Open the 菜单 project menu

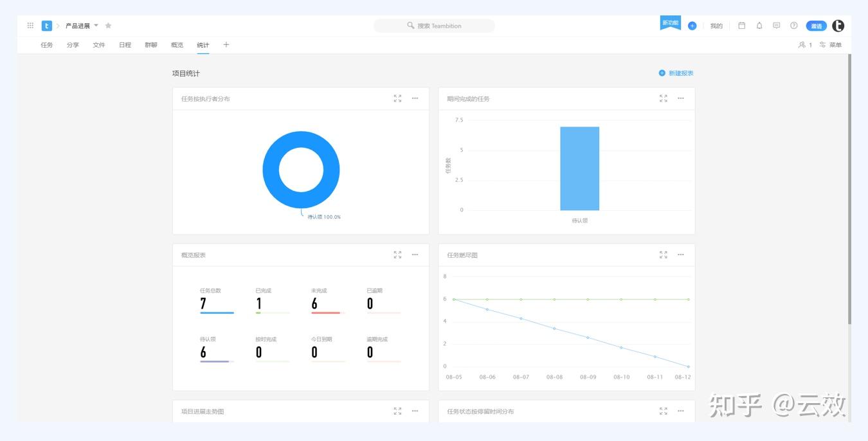click(830, 45)
